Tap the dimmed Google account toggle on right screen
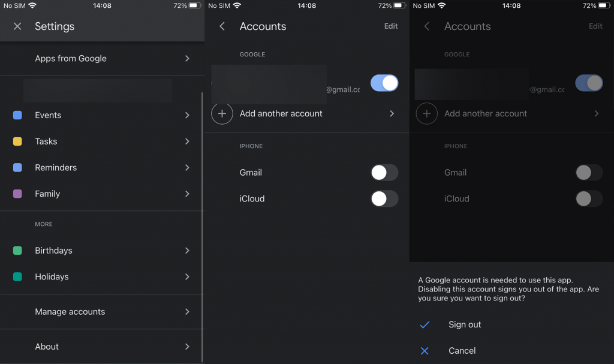The height and width of the screenshot is (364, 614). (589, 83)
